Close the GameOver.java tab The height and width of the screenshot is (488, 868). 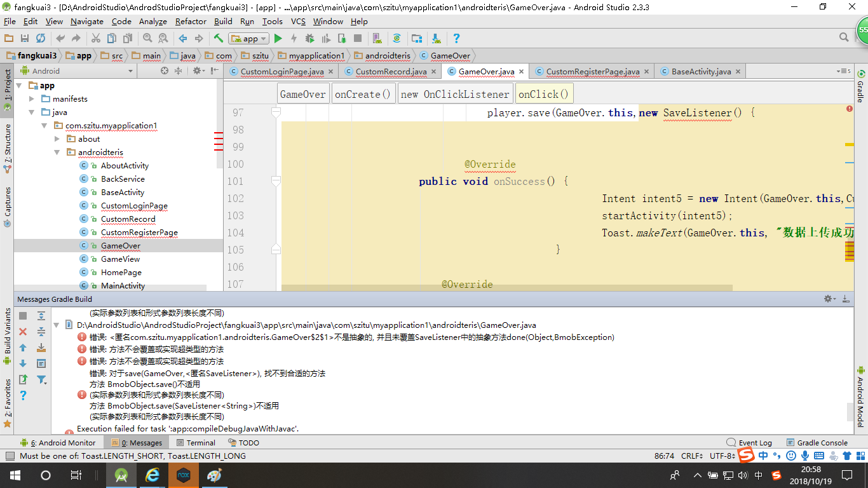(521, 72)
